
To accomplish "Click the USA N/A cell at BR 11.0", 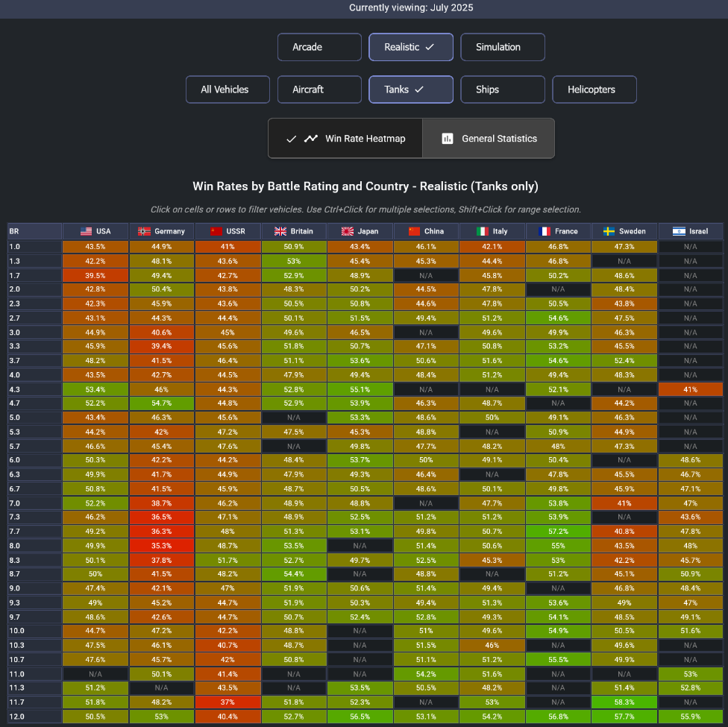I will (x=95, y=673).
